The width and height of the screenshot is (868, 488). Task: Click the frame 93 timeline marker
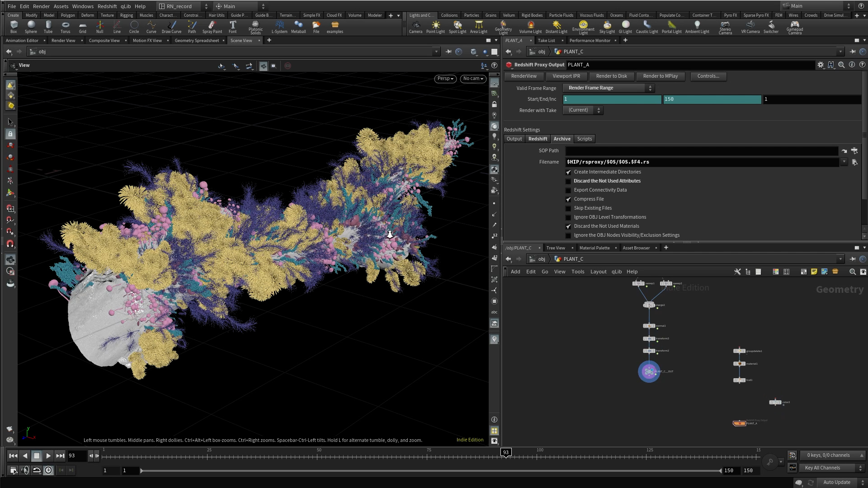[x=505, y=452]
